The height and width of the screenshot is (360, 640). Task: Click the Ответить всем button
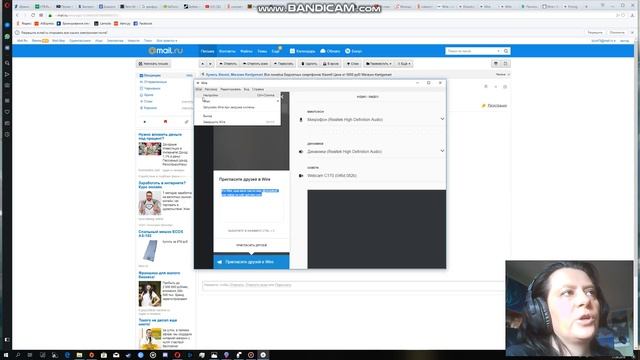[x=255, y=64]
